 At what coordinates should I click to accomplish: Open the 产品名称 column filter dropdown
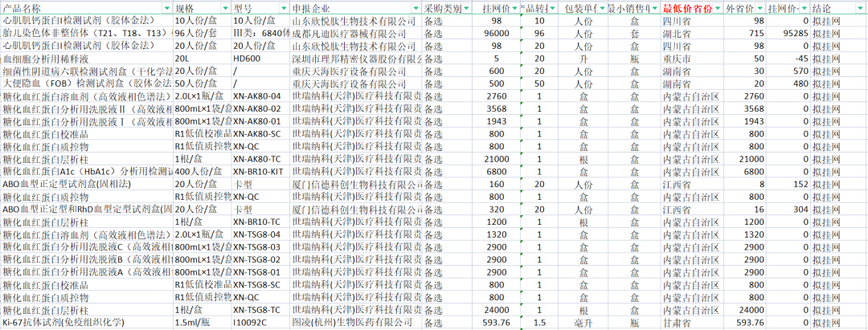click(x=167, y=8)
